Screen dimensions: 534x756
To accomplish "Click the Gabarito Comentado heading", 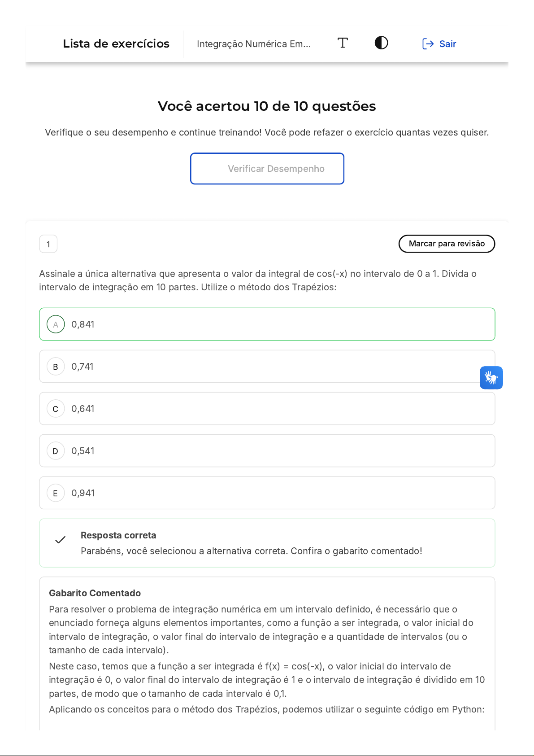I will 95,593.
